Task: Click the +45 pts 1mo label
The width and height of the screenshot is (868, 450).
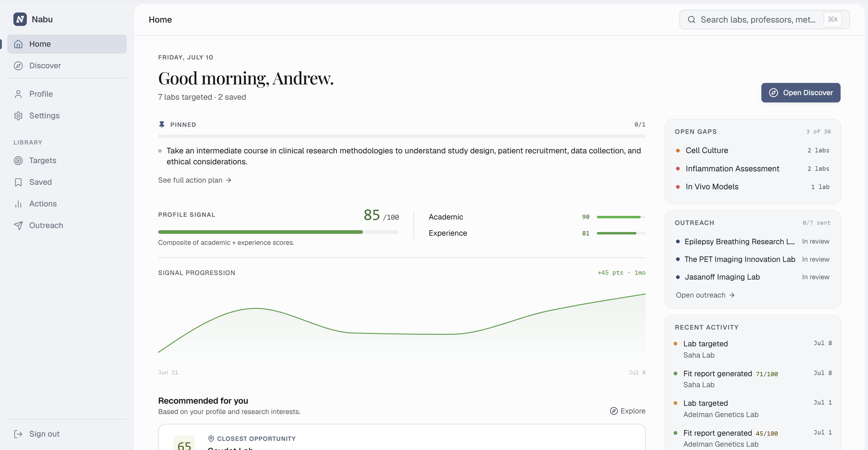Action: coord(621,273)
